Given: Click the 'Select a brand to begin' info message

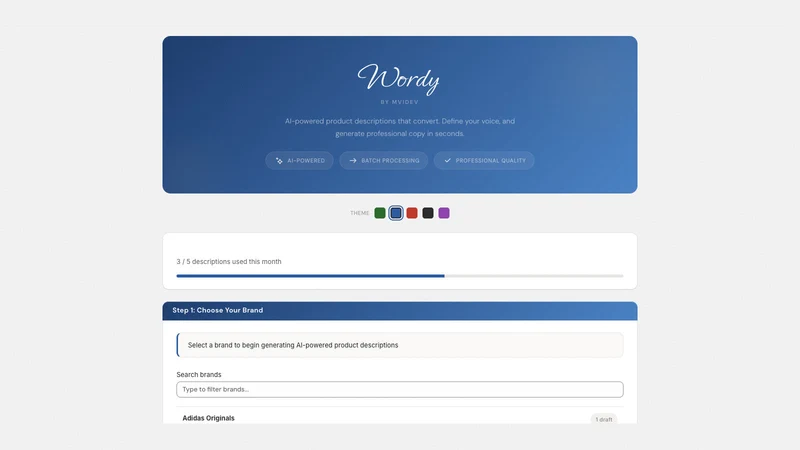Looking at the screenshot, I should pos(400,345).
